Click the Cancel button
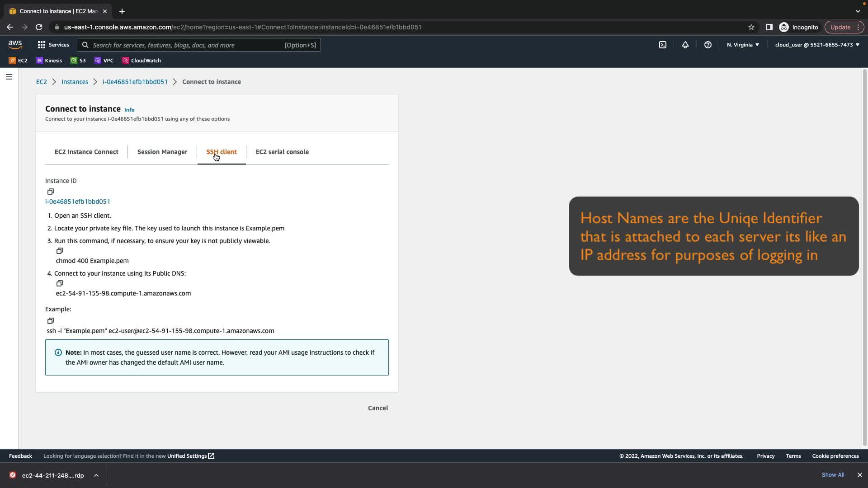This screenshot has height=488, width=868. 377,408
